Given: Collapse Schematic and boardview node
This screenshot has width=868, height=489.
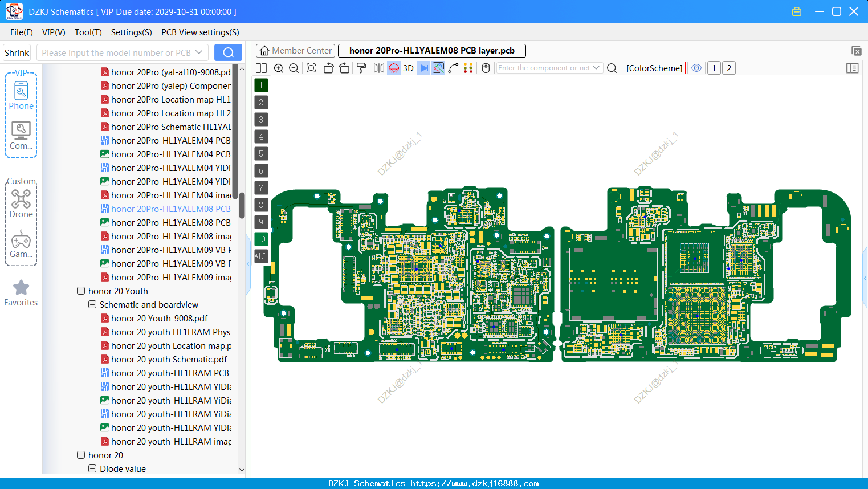Looking at the screenshot, I should point(92,304).
